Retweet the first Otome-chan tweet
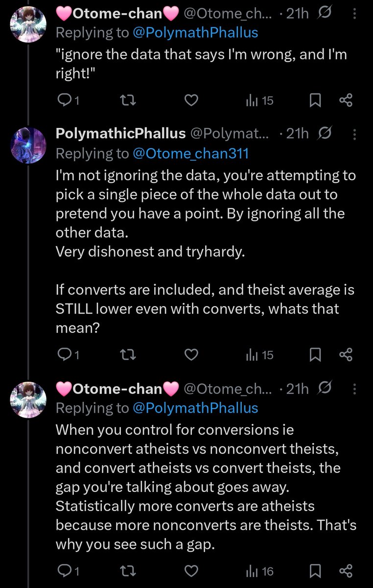 (128, 100)
